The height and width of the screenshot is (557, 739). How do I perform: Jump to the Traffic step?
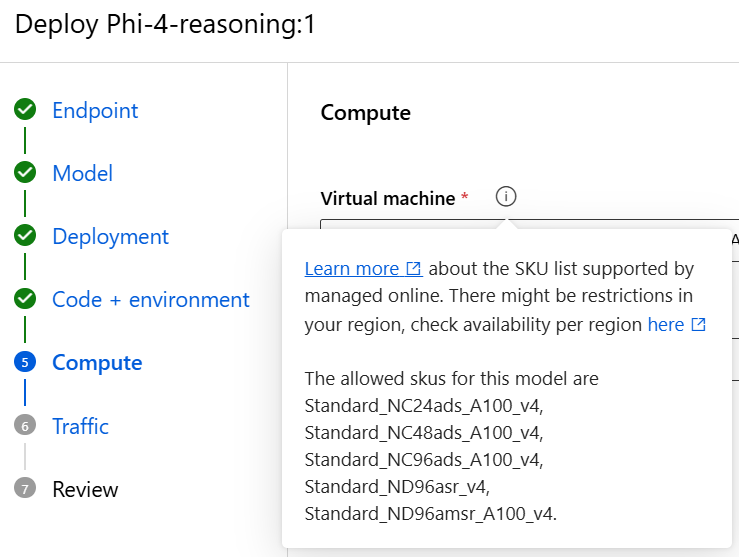pyautogui.click(x=81, y=426)
